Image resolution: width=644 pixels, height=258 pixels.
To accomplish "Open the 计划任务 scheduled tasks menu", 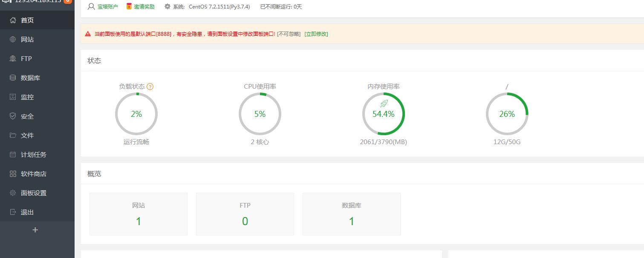I will point(33,154).
